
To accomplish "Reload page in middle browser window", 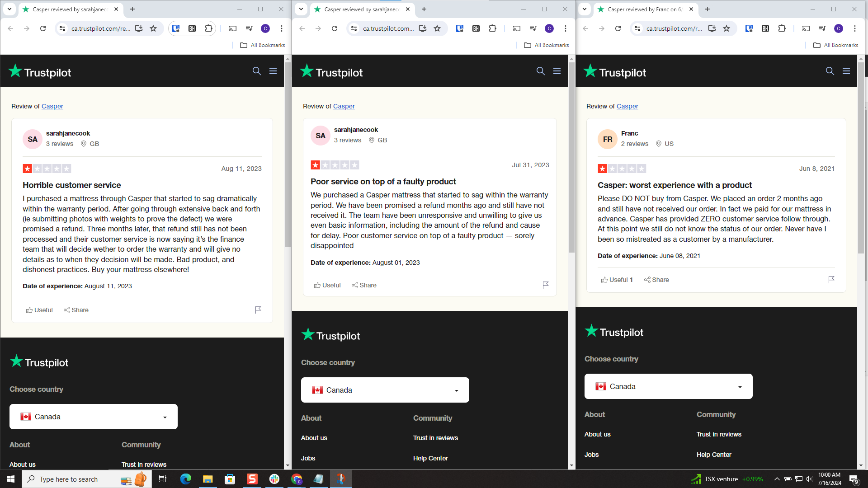I will pos(335,28).
